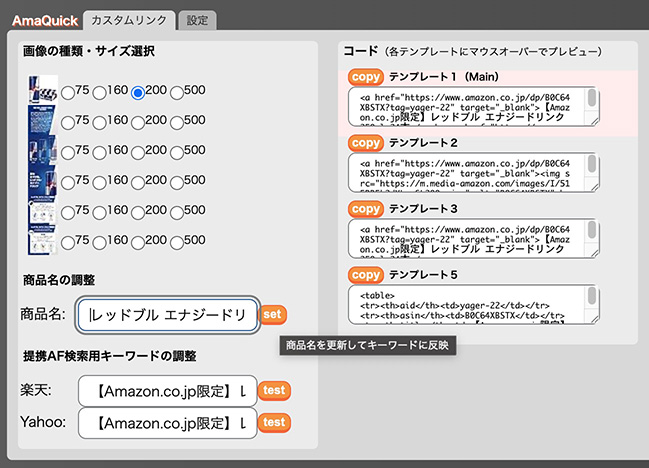649x468 pixels.
Task: Copy テンプレート1 (Main) code
Action: (x=365, y=77)
